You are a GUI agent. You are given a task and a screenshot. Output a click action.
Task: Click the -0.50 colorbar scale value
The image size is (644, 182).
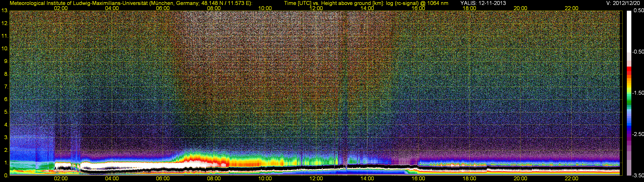click(638, 52)
